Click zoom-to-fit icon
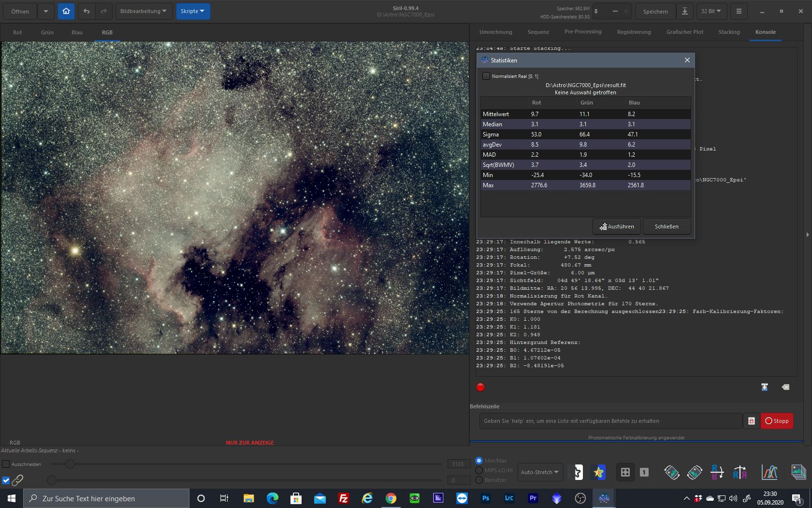This screenshot has width=812, height=508. (x=625, y=472)
